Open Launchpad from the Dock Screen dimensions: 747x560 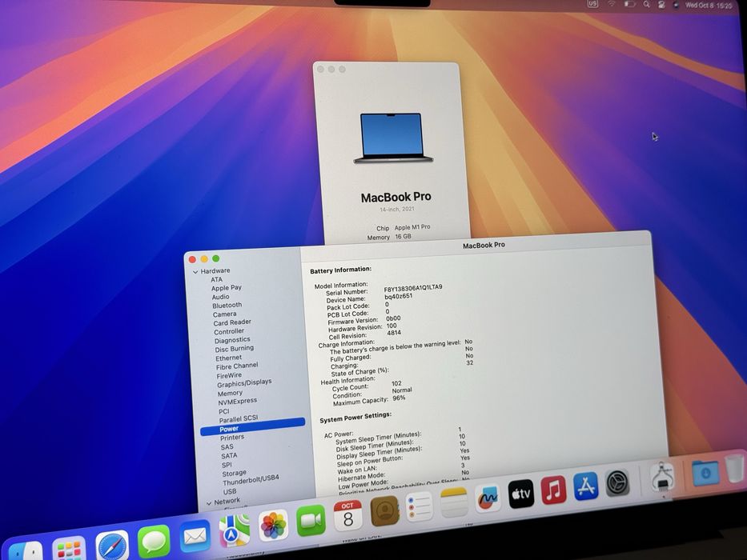click(69, 549)
